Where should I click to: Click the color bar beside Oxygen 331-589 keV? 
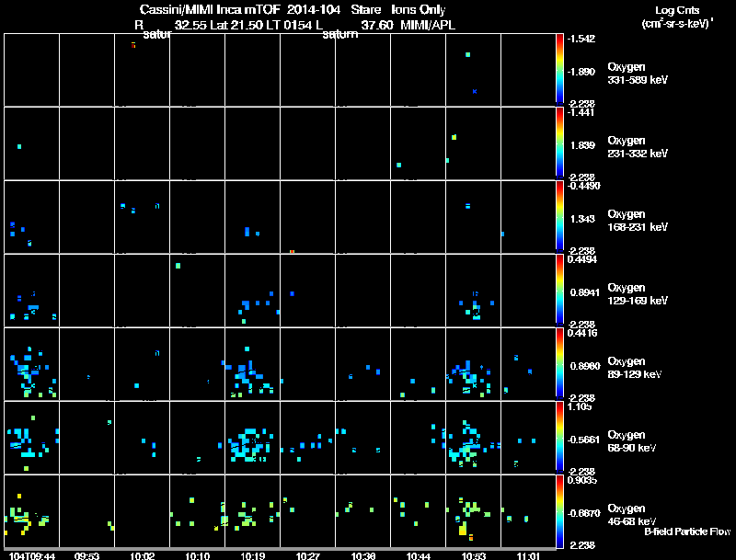559,69
